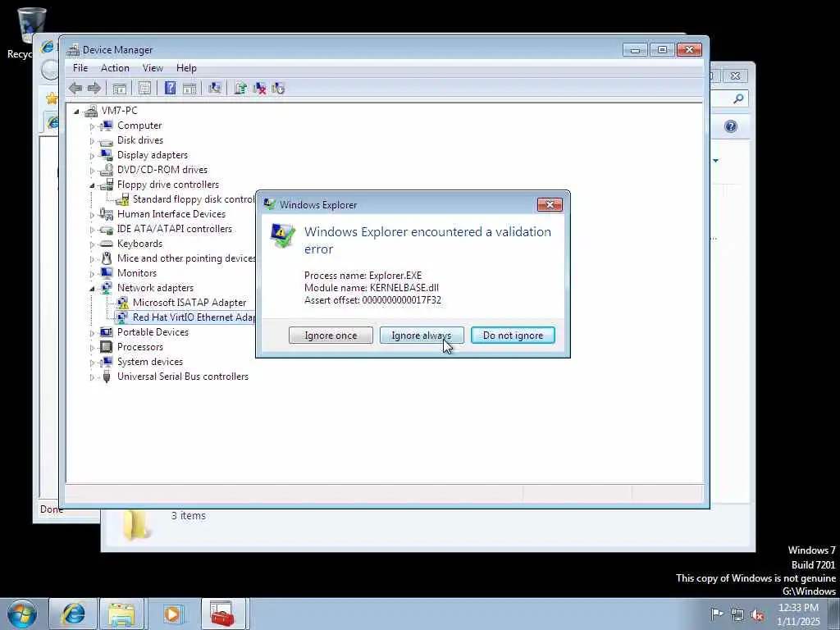The height and width of the screenshot is (630, 840).
Task: Collapse the Network adapters node
Action: (92, 289)
